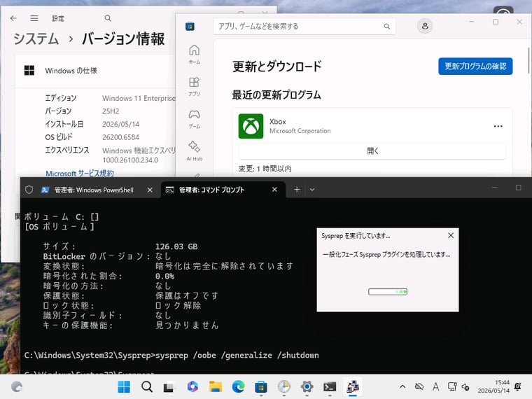Open File Explorer from the taskbar
Viewport: 532px width, 399px height.
[216, 386]
